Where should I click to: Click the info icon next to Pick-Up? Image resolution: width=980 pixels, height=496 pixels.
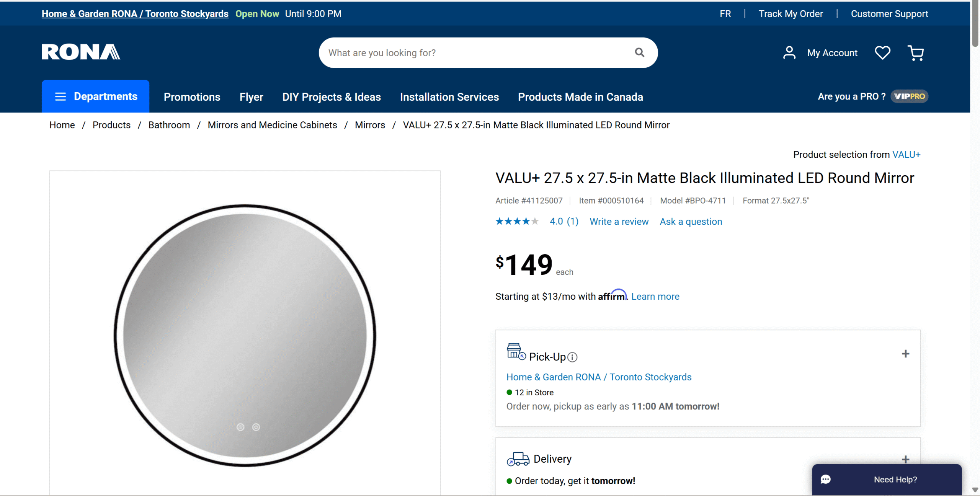pyautogui.click(x=572, y=357)
